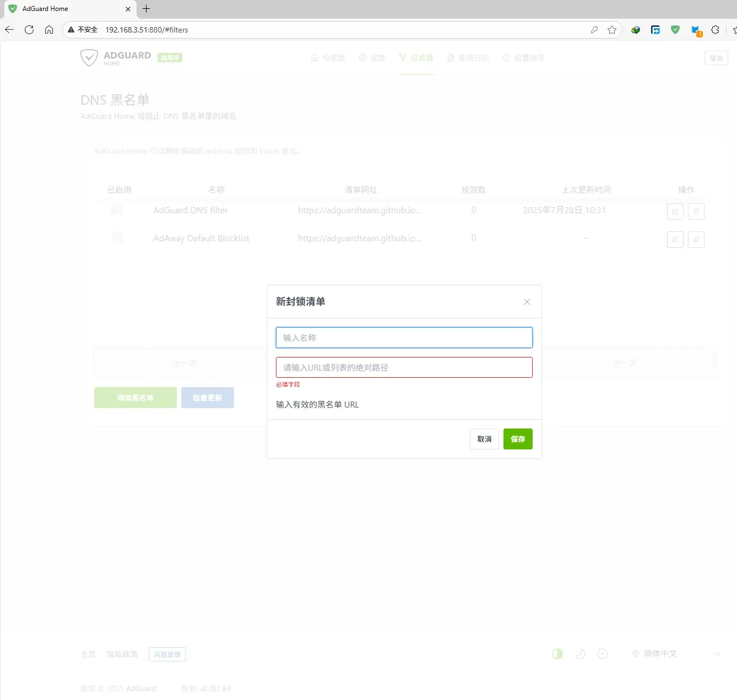This screenshot has width=737, height=700.
Task: Delete the AdAway Default Blocklist entry
Action: pyautogui.click(x=696, y=240)
